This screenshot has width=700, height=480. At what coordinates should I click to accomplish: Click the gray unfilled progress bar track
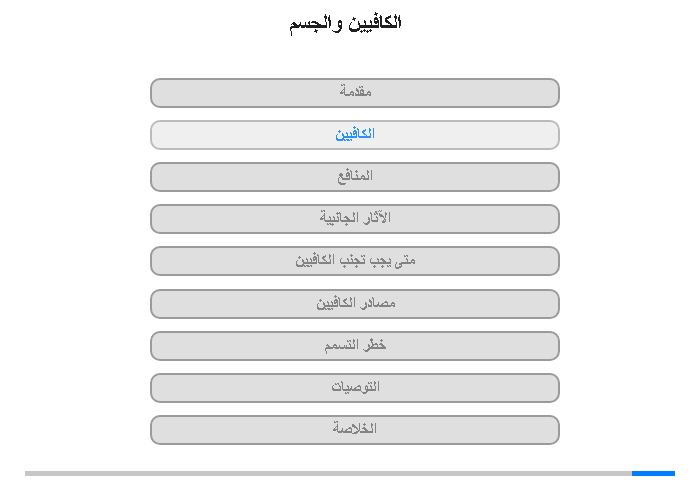tap(328, 473)
